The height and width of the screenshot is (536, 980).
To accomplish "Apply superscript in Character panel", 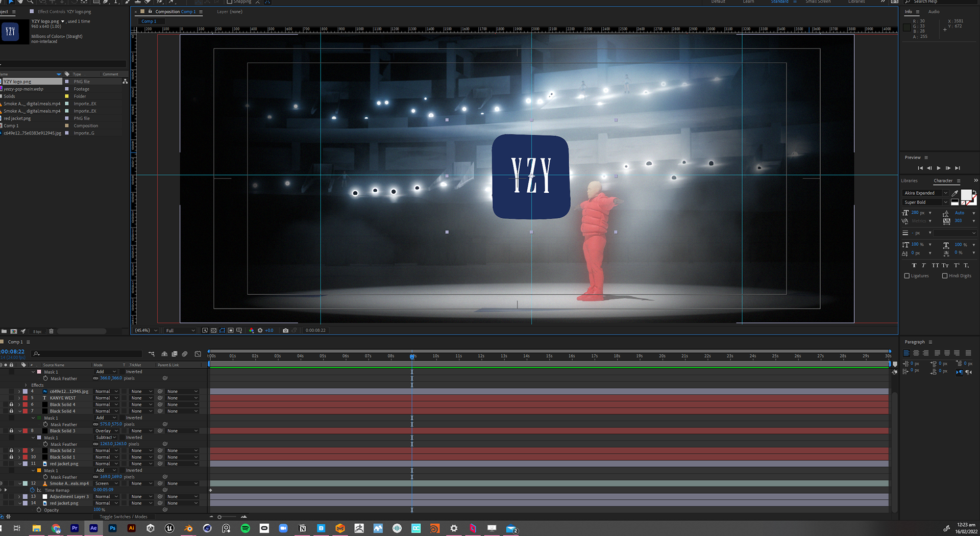I will pyautogui.click(x=957, y=265).
